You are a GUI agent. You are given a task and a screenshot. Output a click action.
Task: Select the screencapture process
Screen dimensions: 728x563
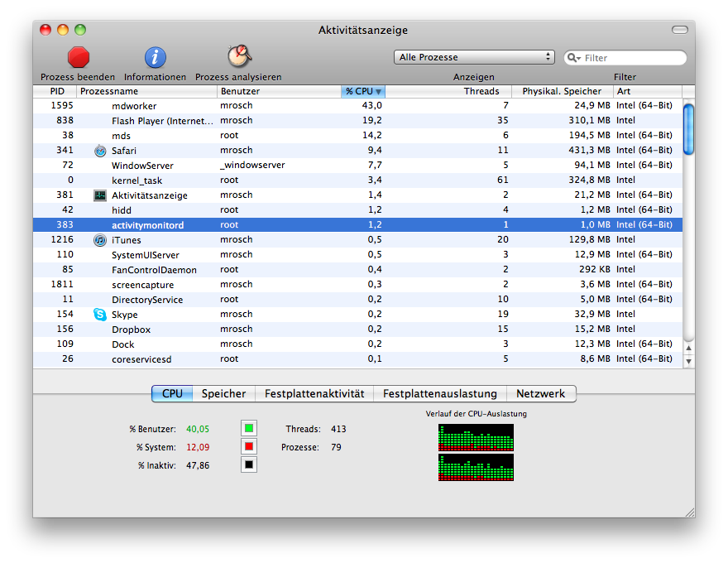pos(357,284)
